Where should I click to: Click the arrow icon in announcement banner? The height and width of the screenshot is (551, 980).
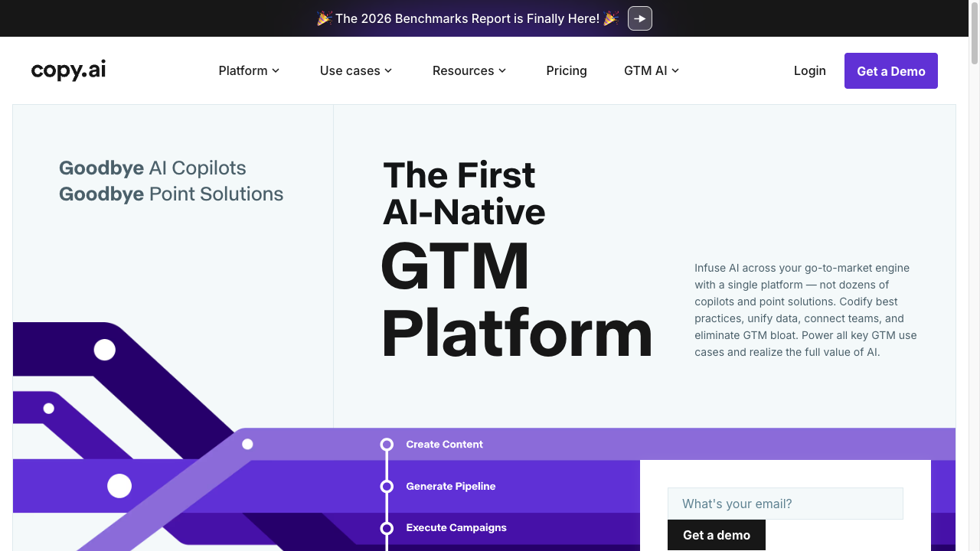pos(640,18)
